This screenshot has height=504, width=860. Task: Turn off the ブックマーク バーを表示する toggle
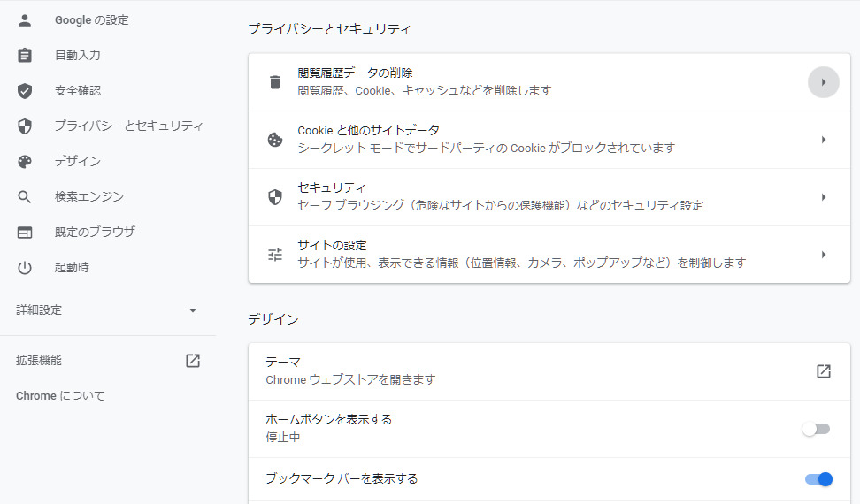pyautogui.click(x=818, y=479)
